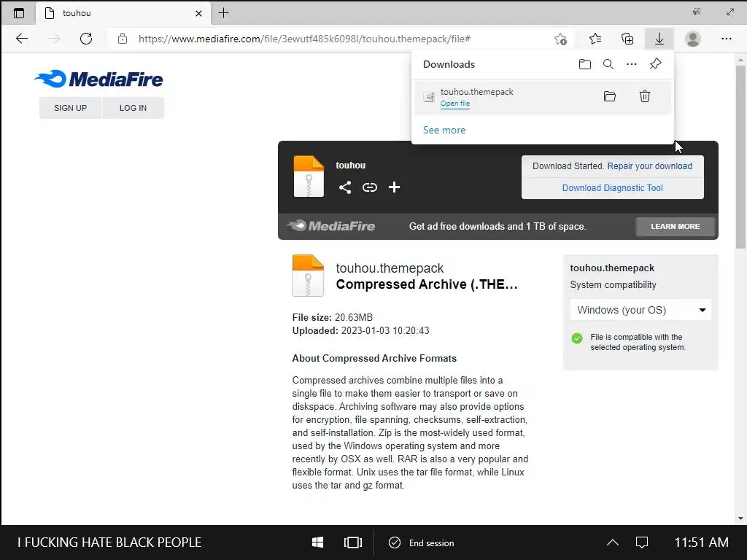747x560 pixels.
Task: Open the Windows (your OS) dropdown
Action: click(x=640, y=310)
